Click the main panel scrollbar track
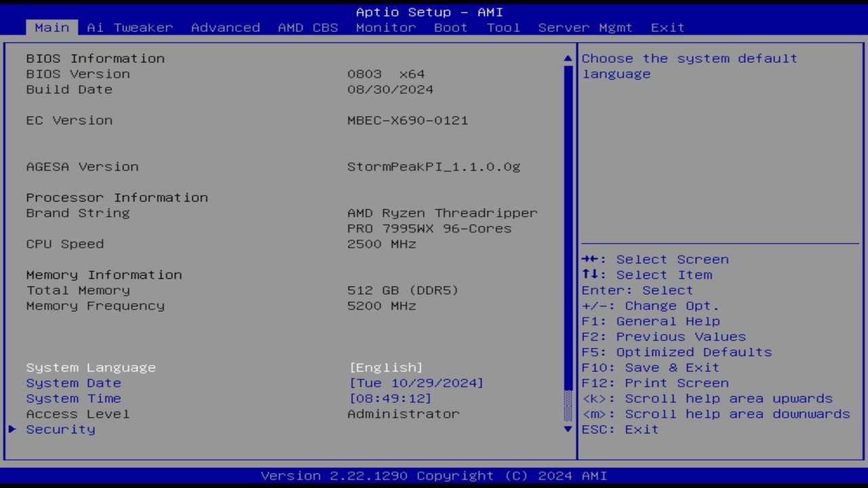 pos(568,244)
